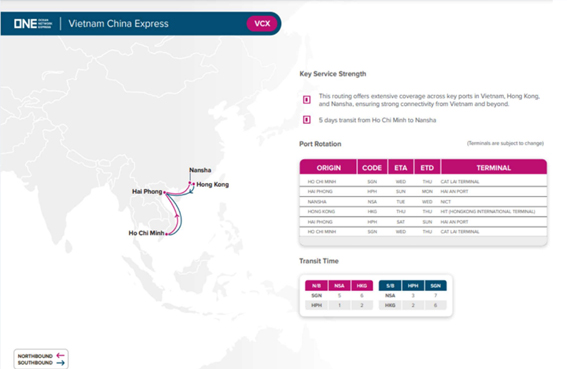This screenshot has width=567, height=369.
Task: Click the ETA column header
Action: pos(401,167)
